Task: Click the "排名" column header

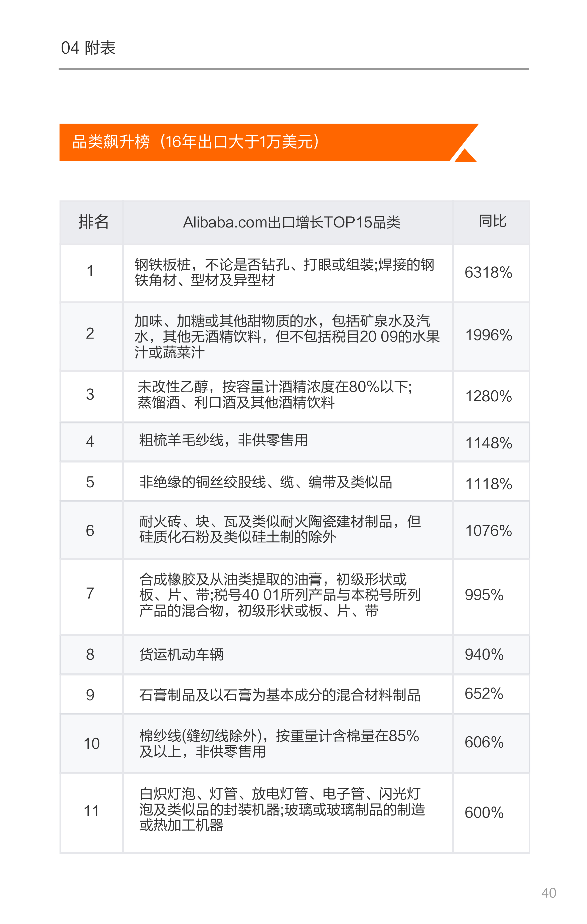Action: pyautogui.click(x=93, y=222)
